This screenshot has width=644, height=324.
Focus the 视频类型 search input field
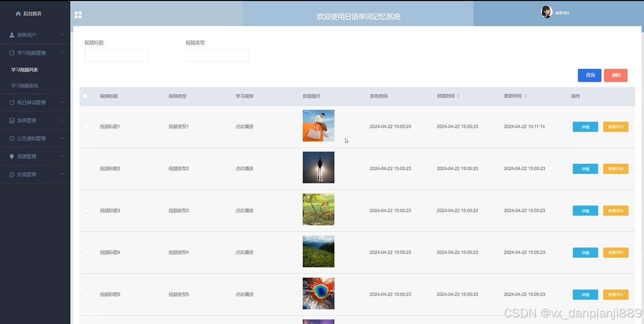click(x=217, y=55)
